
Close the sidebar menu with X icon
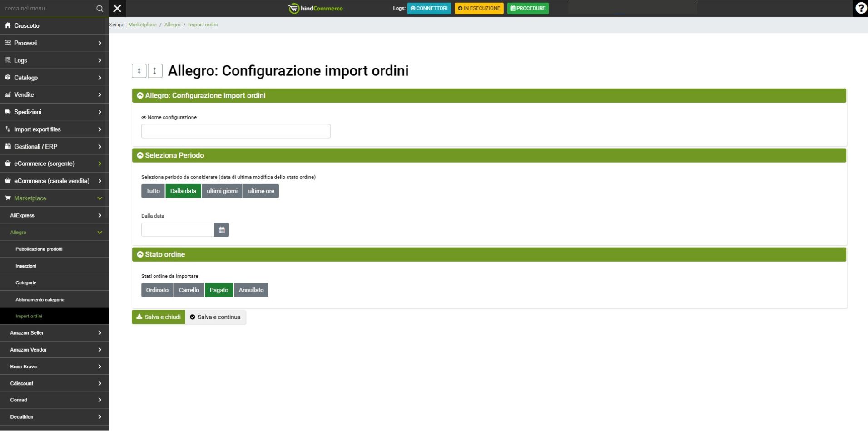coord(117,8)
